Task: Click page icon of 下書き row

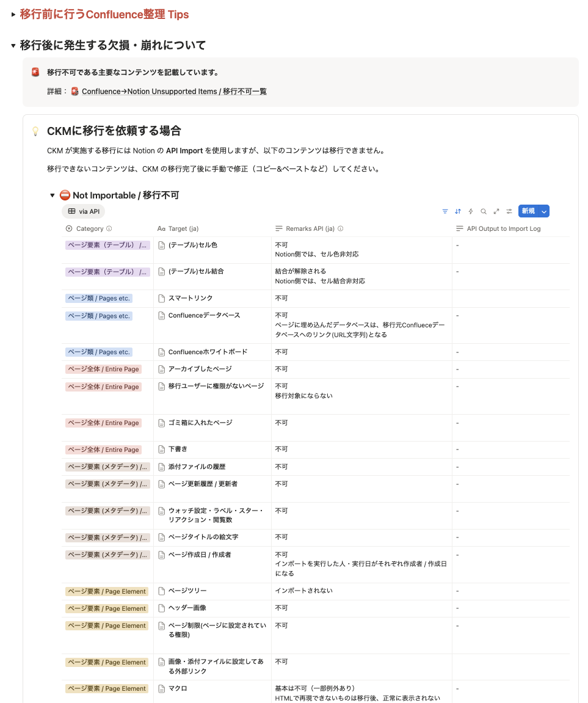Action: 162,450
